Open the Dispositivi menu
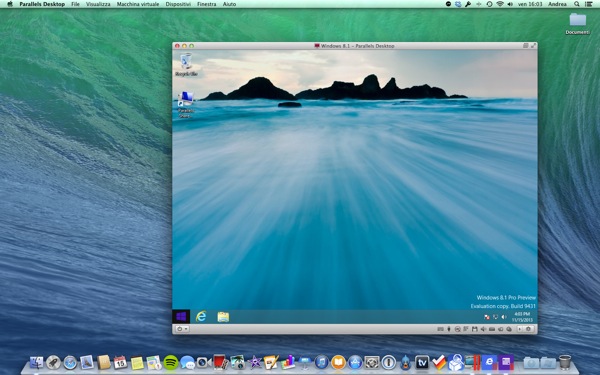The width and height of the screenshot is (600, 375). pyautogui.click(x=178, y=4)
